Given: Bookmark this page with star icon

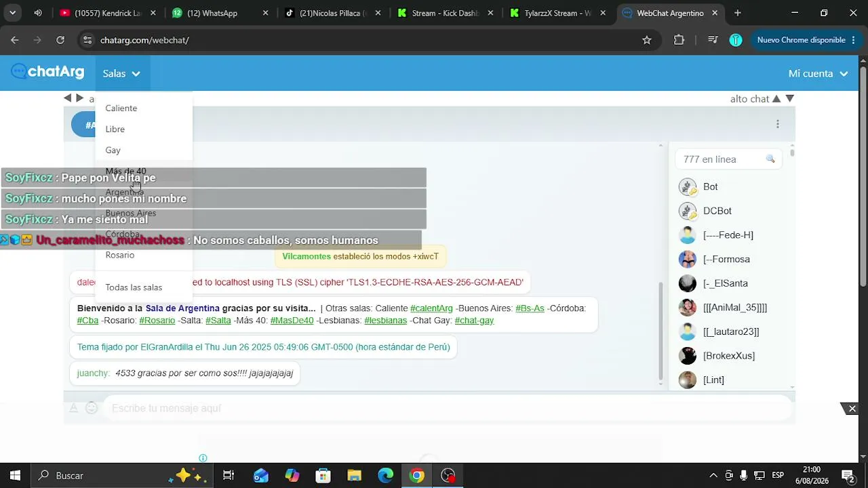Looking at the screenshot, I should [x=647, y=40].
